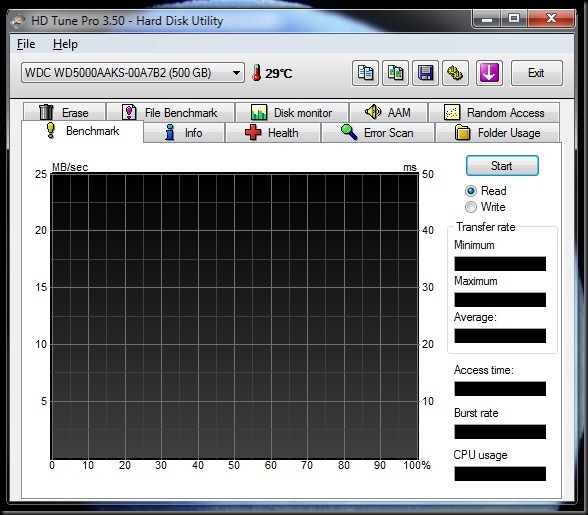Click the Average transfer rate field

(x=500, y=336)
